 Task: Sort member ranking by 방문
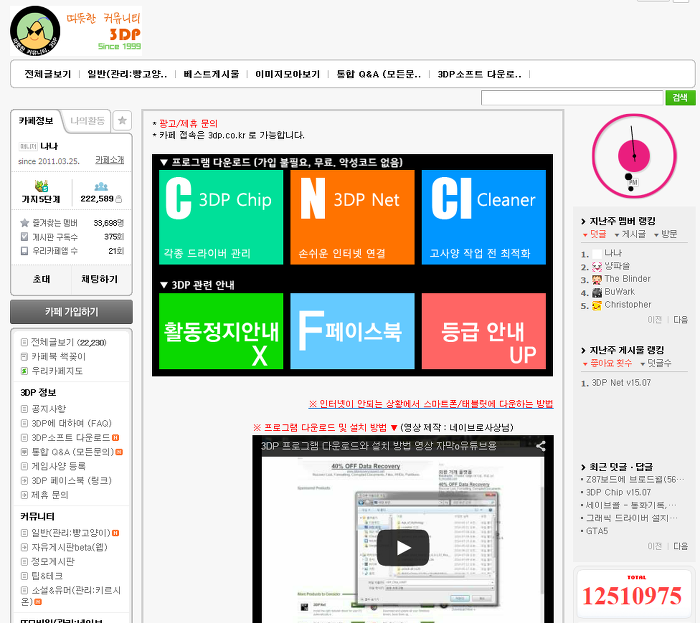[x=669, y=234]
